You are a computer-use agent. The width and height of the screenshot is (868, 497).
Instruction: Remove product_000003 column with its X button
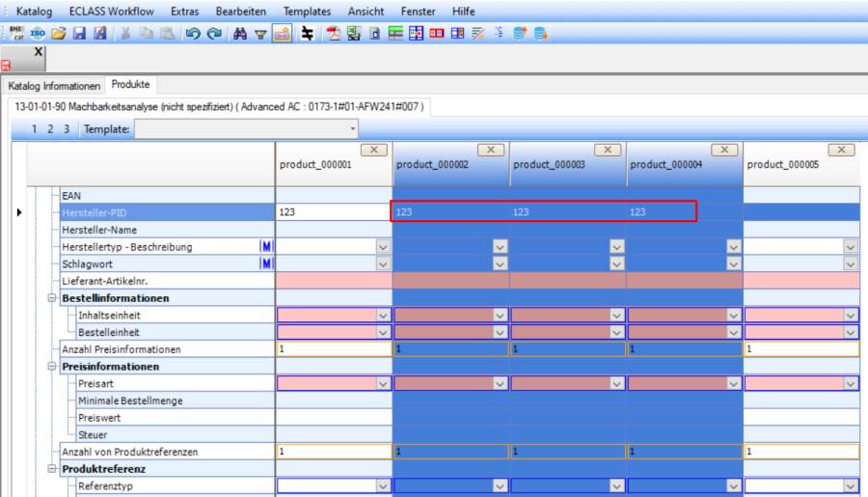point(608,150)
